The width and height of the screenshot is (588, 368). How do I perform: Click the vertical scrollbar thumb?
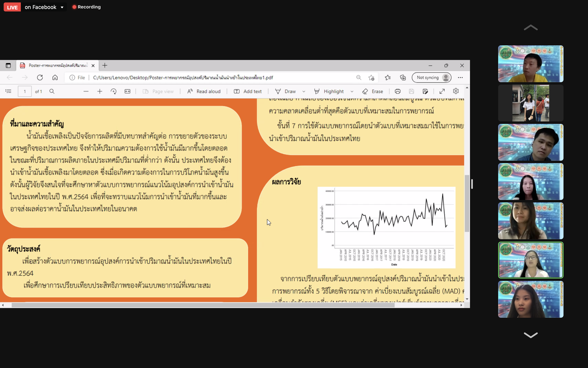(x=467, y=203)
